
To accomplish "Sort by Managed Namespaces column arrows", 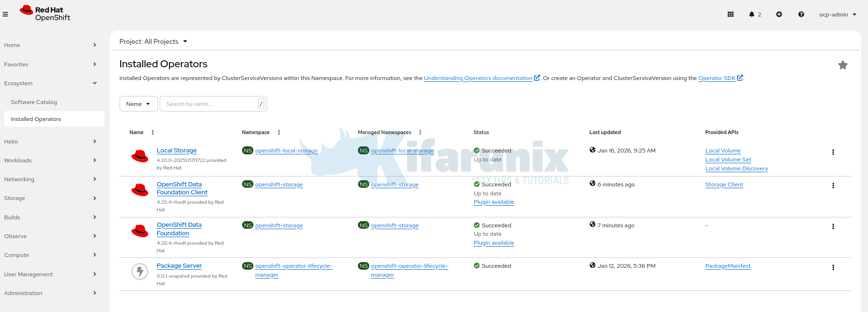I will click(x=420, y=132).
